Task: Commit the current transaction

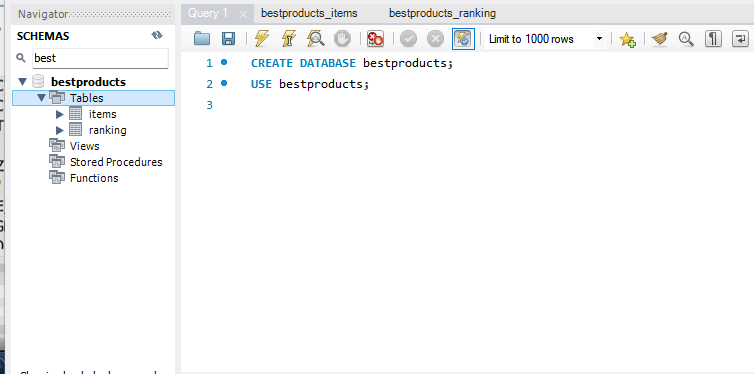Action: pos(408,38)
